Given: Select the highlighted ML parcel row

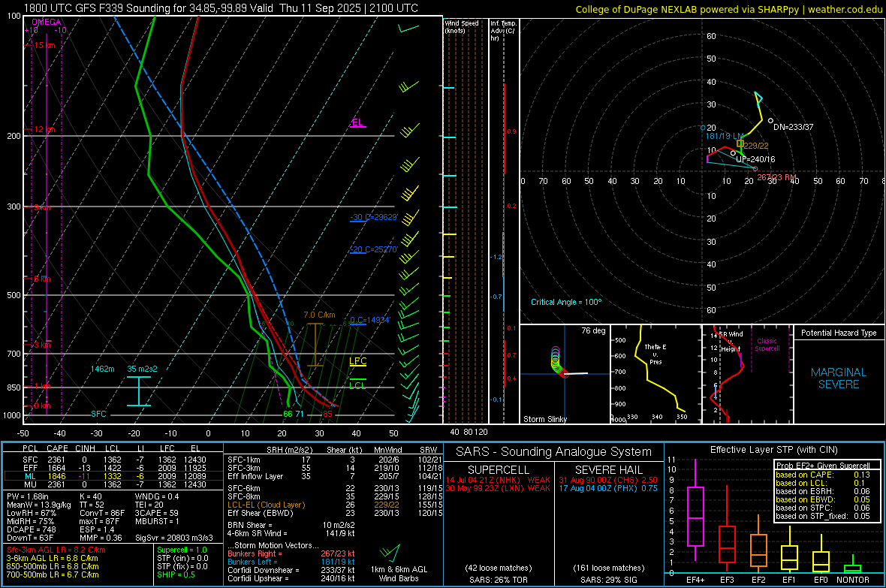Looking at the screenshot, I should (113, 476).
